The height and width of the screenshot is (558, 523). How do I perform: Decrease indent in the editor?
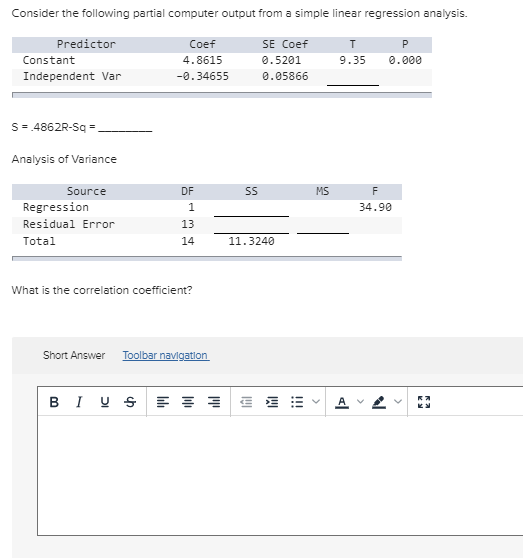[x=246, y=402]
